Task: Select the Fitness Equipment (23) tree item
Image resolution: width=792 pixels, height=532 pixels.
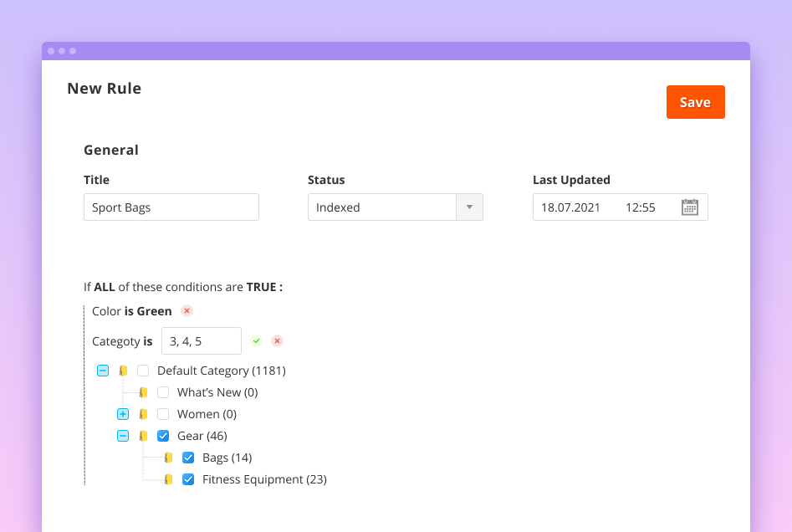Action: coord(263,479)
